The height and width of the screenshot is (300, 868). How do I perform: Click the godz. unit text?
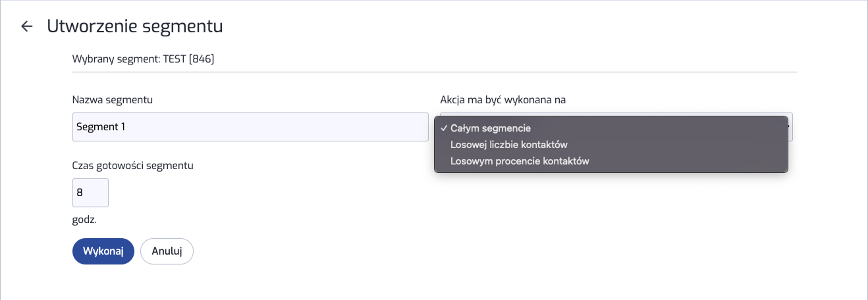pos(84,220)
